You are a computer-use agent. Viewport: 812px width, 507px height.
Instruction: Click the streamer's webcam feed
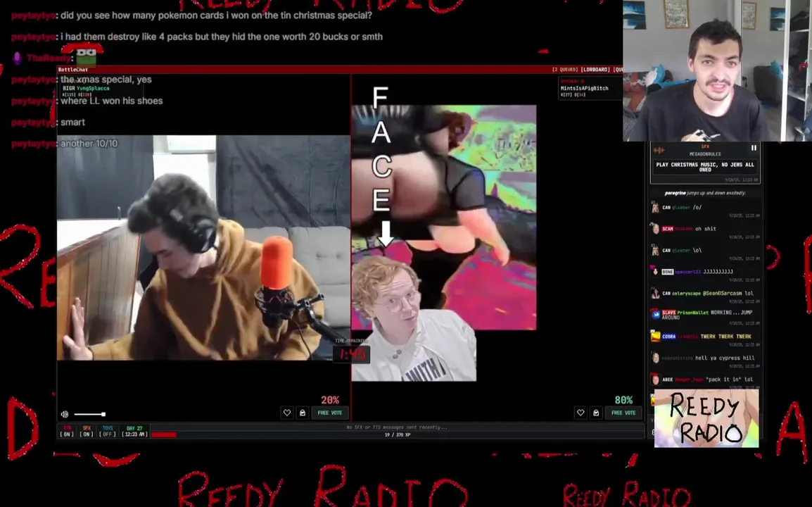tap(717, 70)
